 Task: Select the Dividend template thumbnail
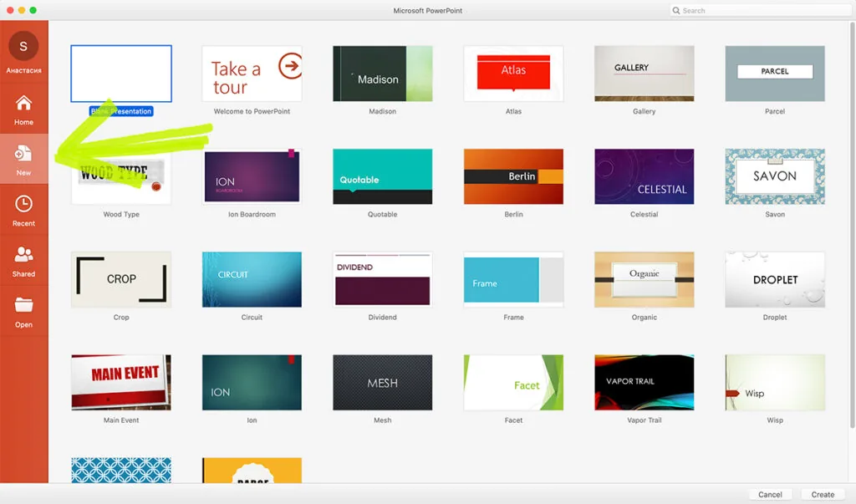coord(383,279)
